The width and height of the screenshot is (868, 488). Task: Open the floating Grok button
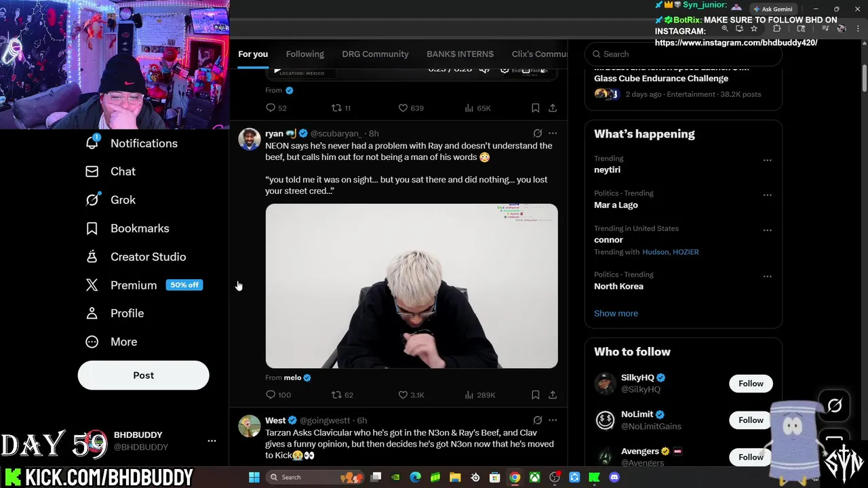point(834,406)
